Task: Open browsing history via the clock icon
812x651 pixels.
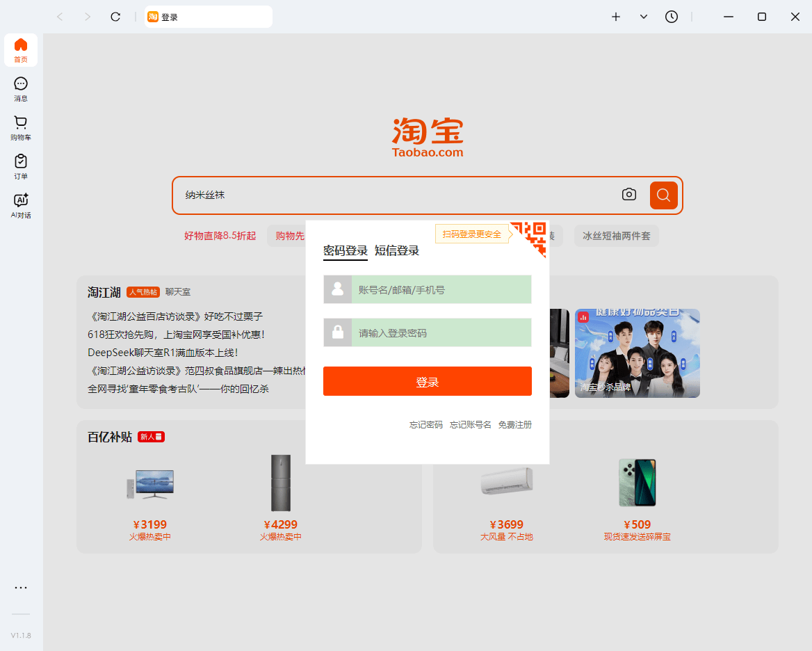Action: [x=672, y=17]
